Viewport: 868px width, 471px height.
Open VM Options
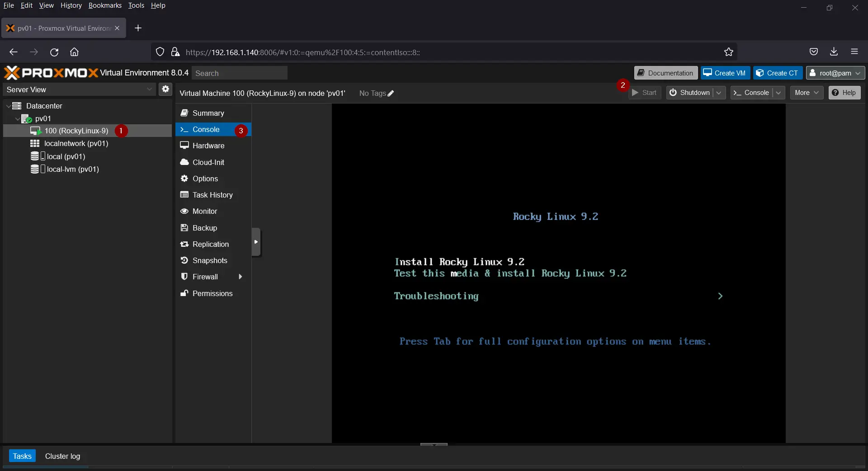(x=213, y=179)
